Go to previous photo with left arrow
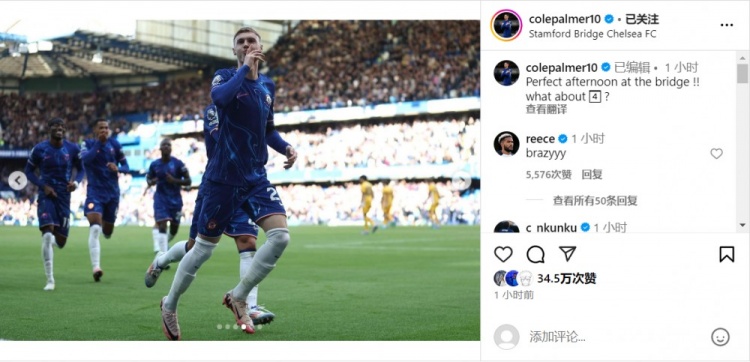Screen dimensions: 750x362 coord(18,181)
